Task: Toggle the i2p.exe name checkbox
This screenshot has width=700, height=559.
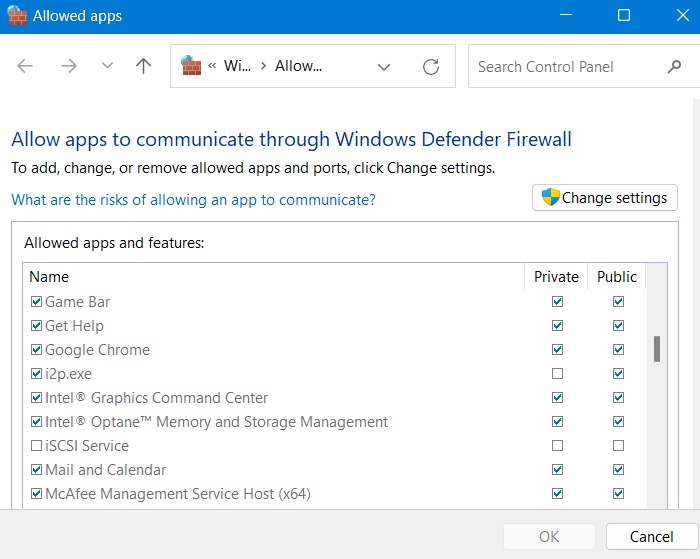Action: (x=37, y=373)
